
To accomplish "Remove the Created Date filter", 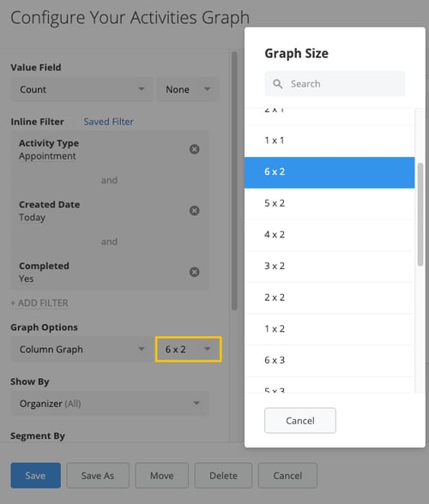I will tap(194, 211).
